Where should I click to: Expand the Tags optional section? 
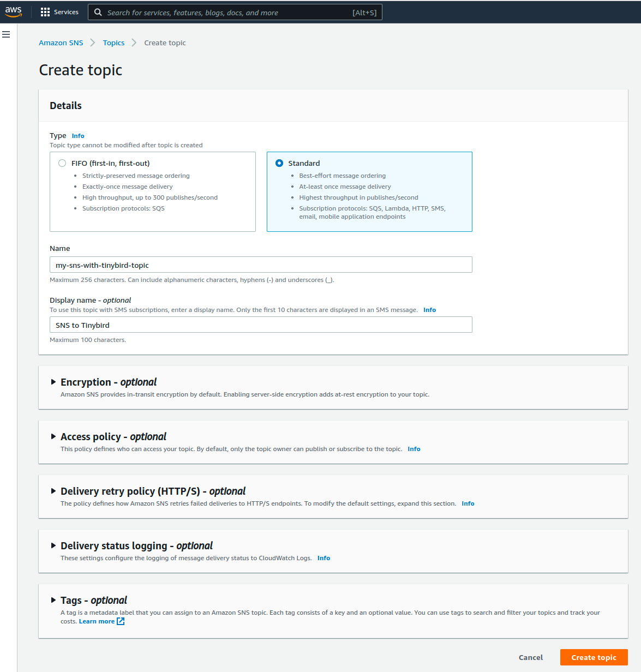click(53, 600)
